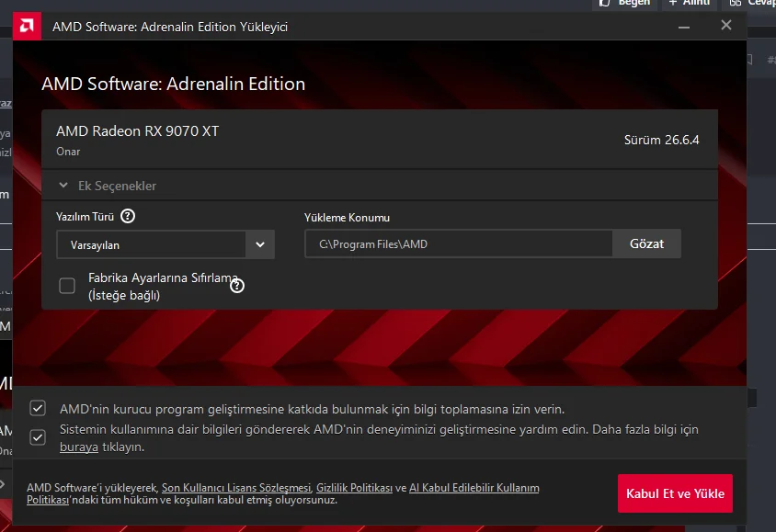776x532 pixels.
Task: Click the Yükleme Konumu path field
Action: 459,243
